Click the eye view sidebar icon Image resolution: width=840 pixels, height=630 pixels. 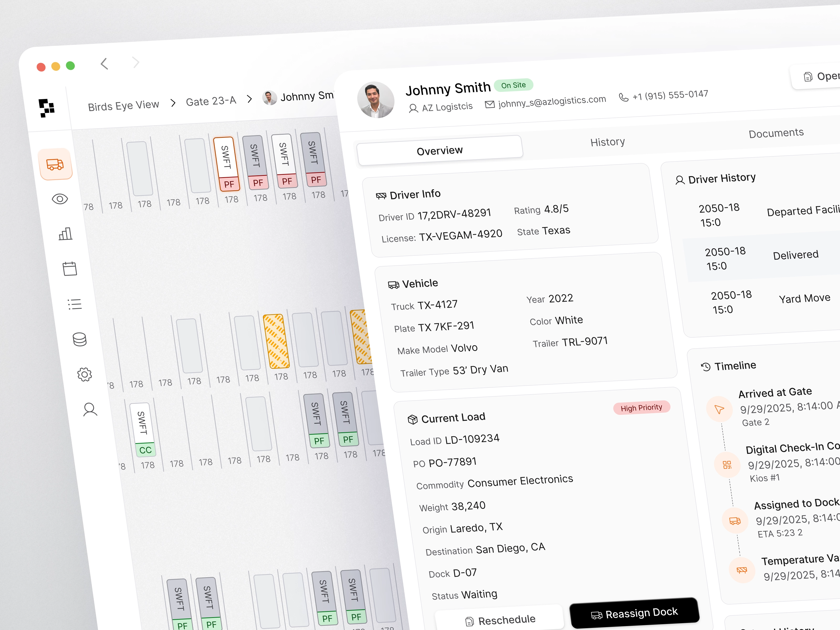click(60, 199)
